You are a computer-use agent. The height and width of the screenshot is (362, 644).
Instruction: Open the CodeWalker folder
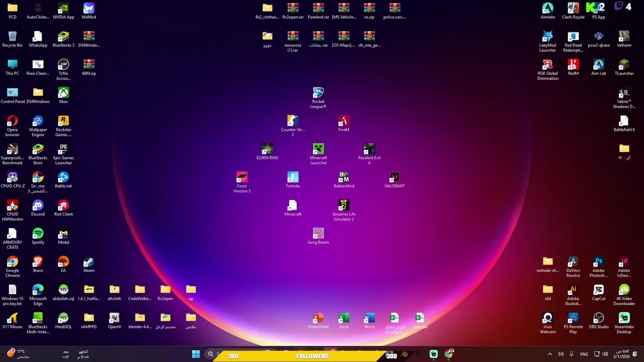tap(140, 293)
